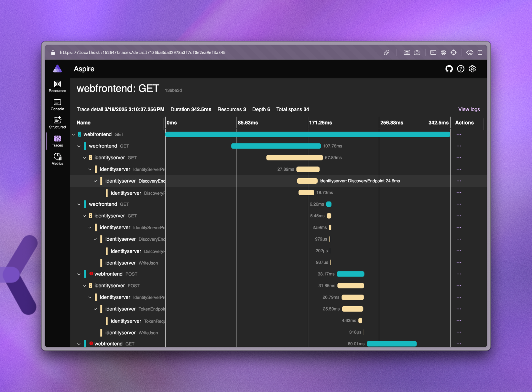The image size is (532, 392).
Task: Open actions menu for 318µs WriteJson span
Action: click(x=459, y=332)
